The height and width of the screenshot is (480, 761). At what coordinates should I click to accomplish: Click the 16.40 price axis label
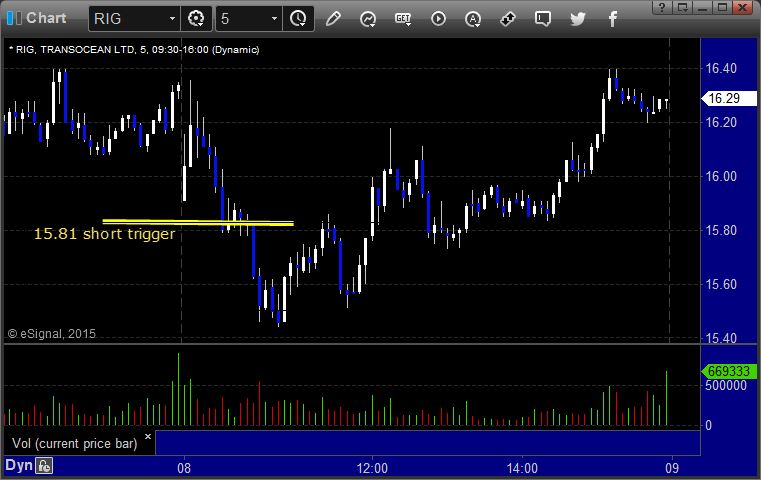click(721, 68)
